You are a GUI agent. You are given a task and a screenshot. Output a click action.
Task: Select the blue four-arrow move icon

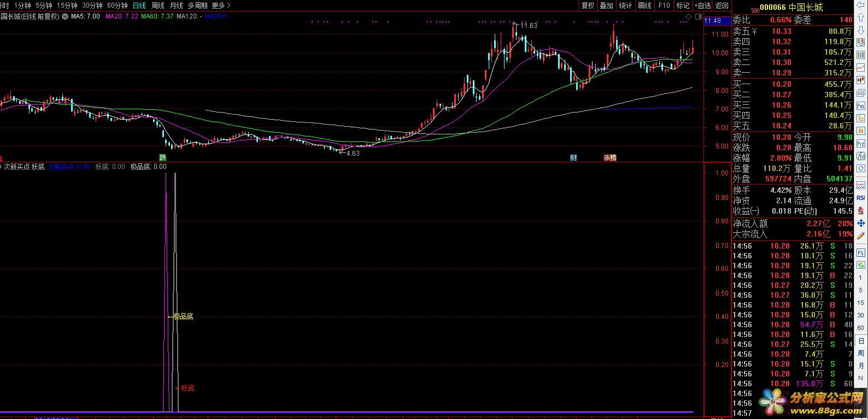coord(860,223)
